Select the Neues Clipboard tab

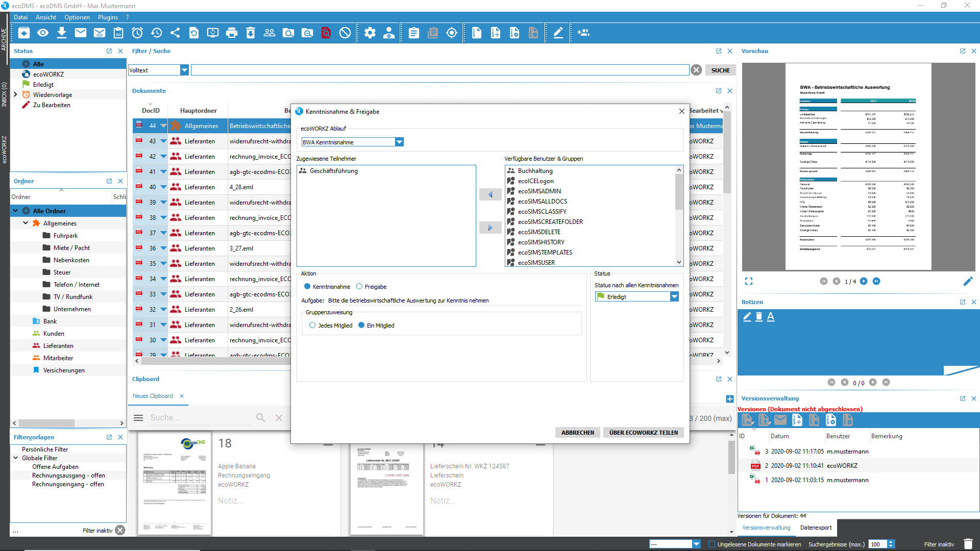point(153,396)
